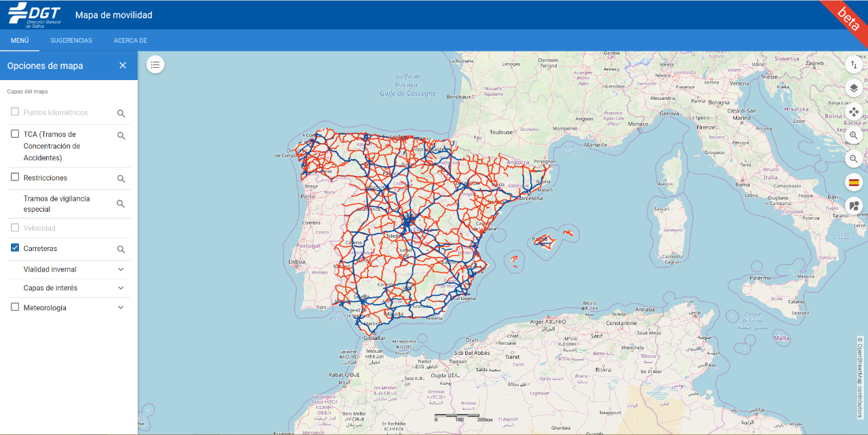Expand the Capas de interés section
Viewport: 868px width, 435px height.
pyautogui.click(x=121, y=288)
